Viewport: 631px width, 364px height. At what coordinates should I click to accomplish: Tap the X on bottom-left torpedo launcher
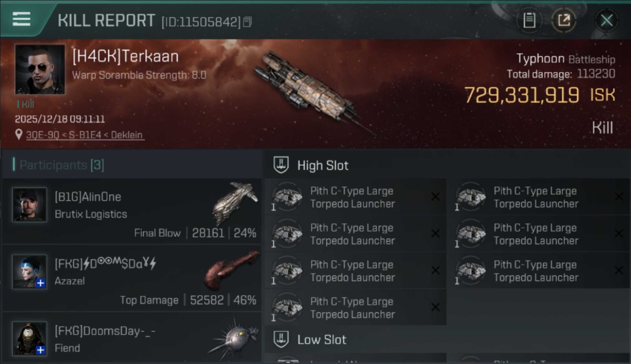click(435, 307)
